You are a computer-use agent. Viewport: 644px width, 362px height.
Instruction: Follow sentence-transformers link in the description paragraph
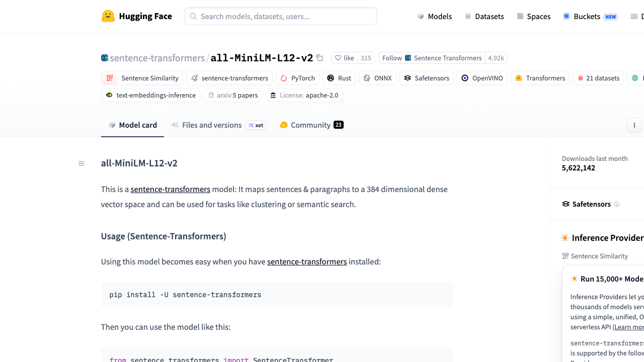171,189
